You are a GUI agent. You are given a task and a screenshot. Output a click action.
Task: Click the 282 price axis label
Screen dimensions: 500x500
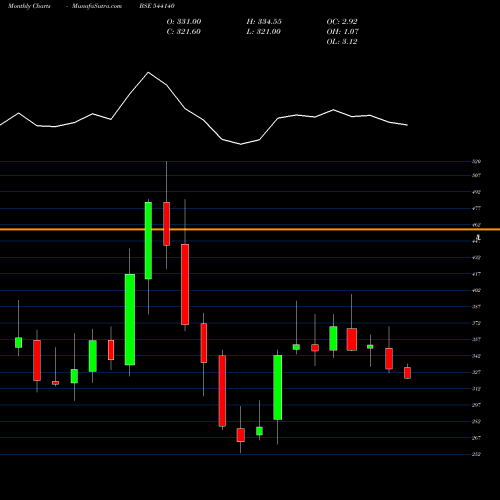pos(476,421)
